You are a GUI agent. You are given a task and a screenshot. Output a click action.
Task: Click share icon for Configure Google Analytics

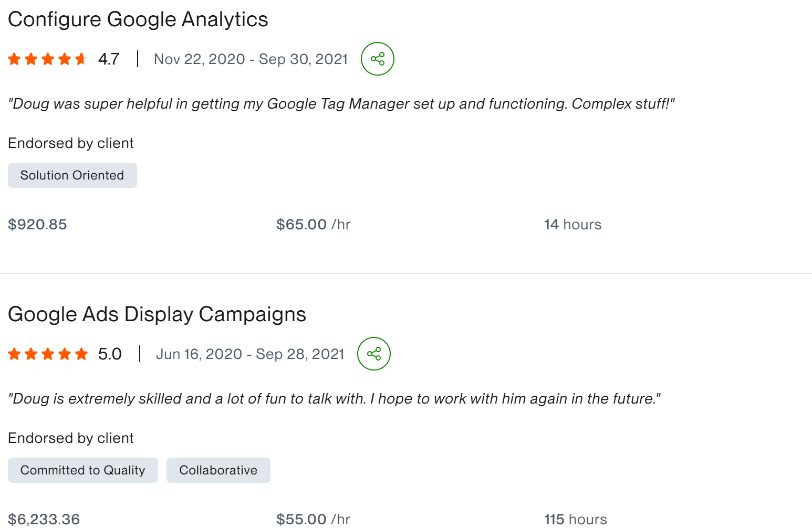click(x=378, y=59)
